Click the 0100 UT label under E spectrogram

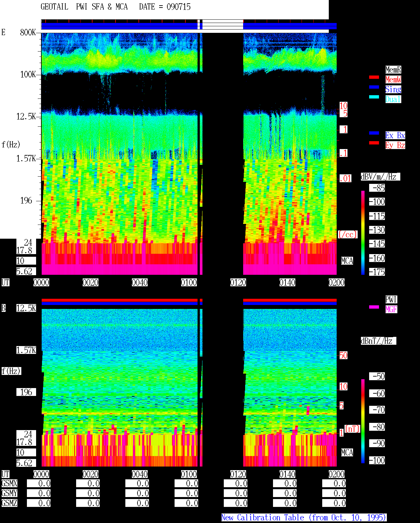[189, 282]
